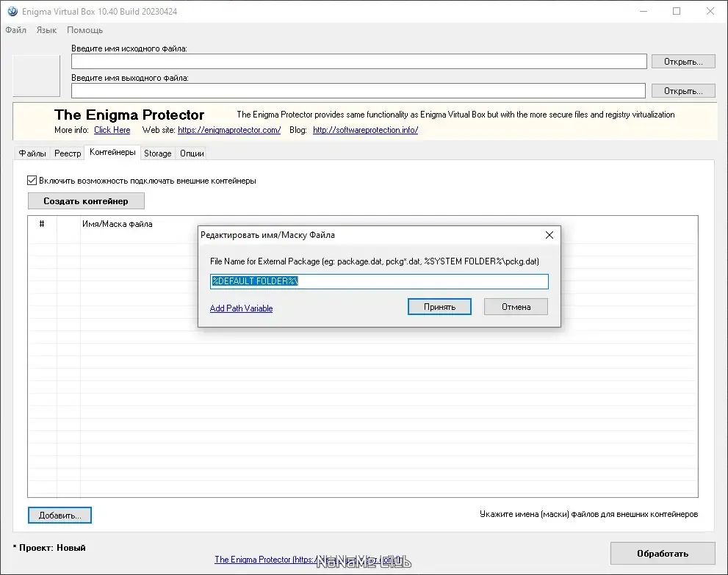Open the Язык menu
The height and width of the screenshot is (575, 728).
[x=46, y=30]
